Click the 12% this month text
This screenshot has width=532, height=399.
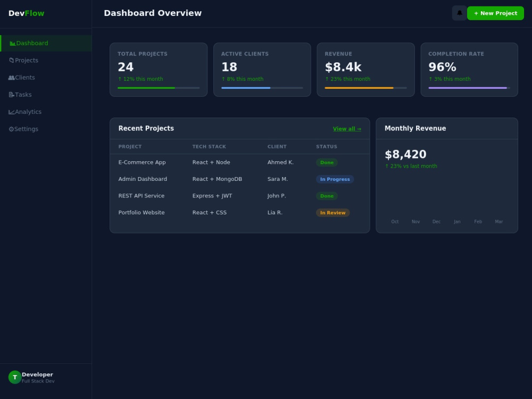(x=140, y=79)
